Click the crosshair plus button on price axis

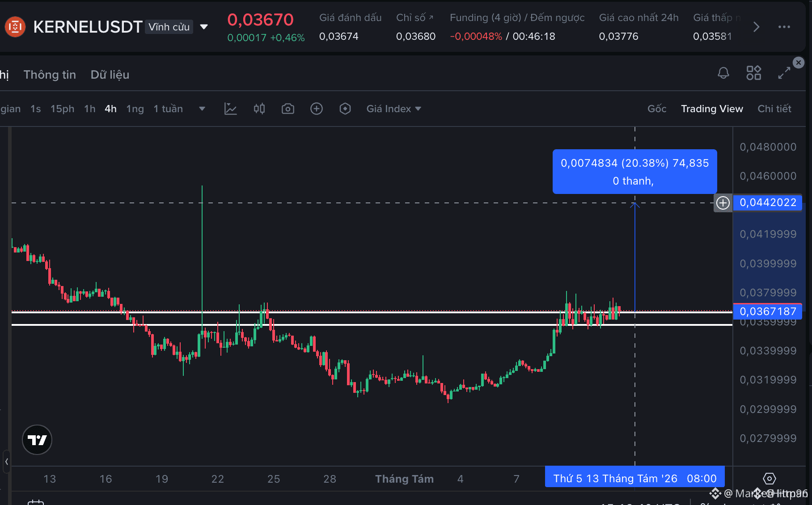click(x=723, y=203)
